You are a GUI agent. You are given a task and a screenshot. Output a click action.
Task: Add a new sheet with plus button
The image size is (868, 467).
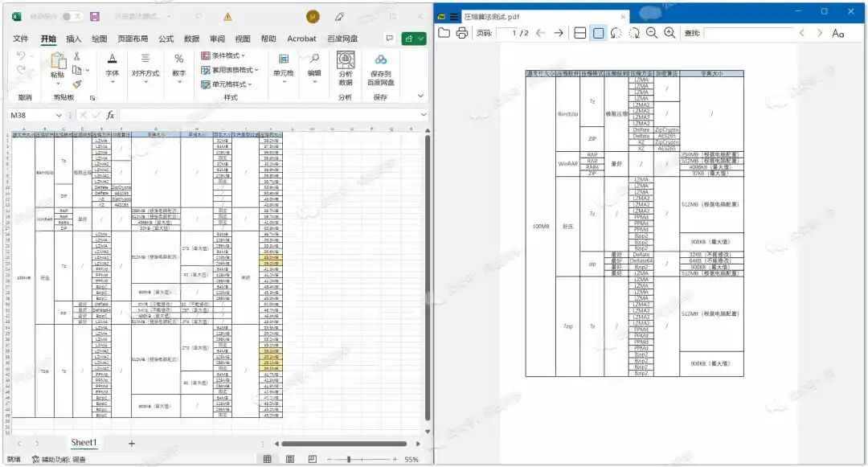132,443
